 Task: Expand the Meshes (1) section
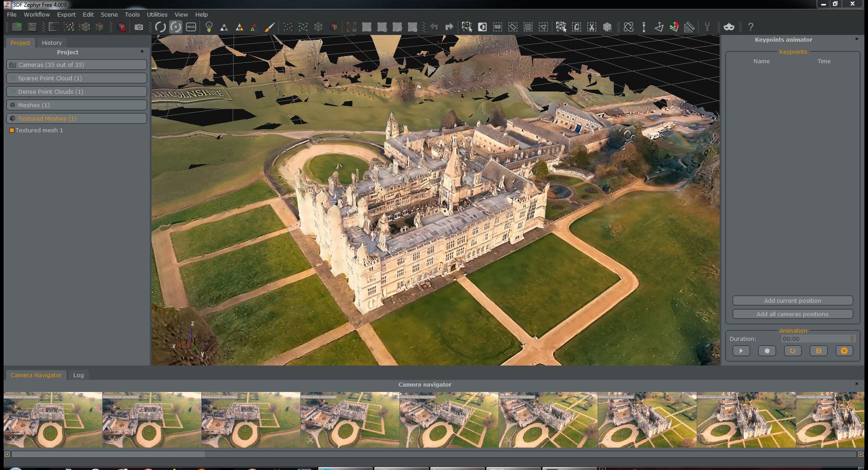coord(77,105)
